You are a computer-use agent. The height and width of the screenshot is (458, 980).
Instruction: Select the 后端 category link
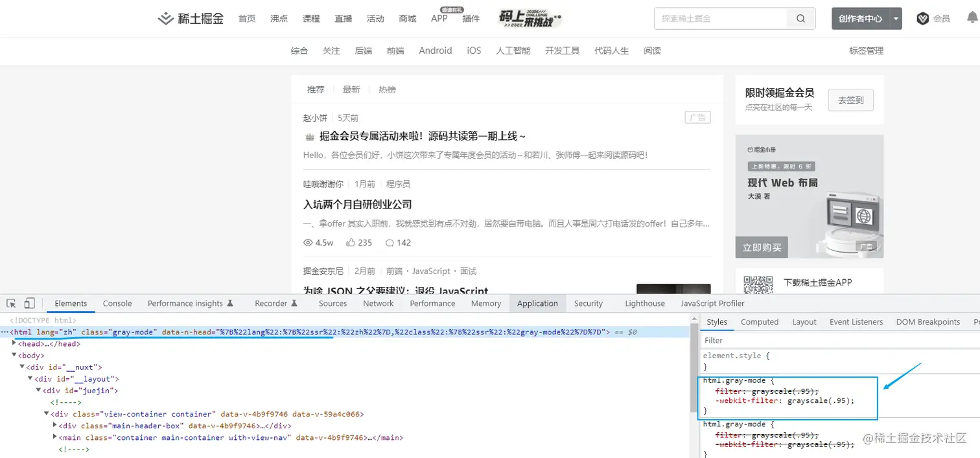coord(364,51)
